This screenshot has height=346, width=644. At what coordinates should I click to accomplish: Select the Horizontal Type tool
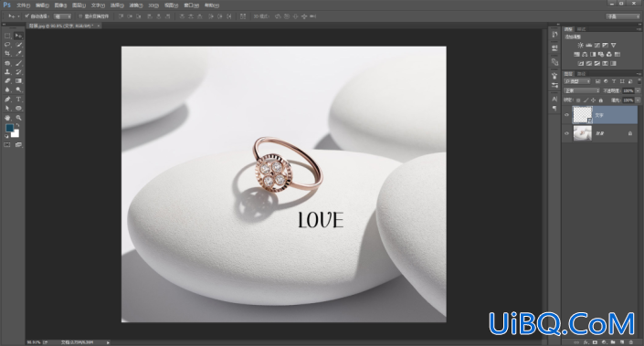tap(18, 100)
